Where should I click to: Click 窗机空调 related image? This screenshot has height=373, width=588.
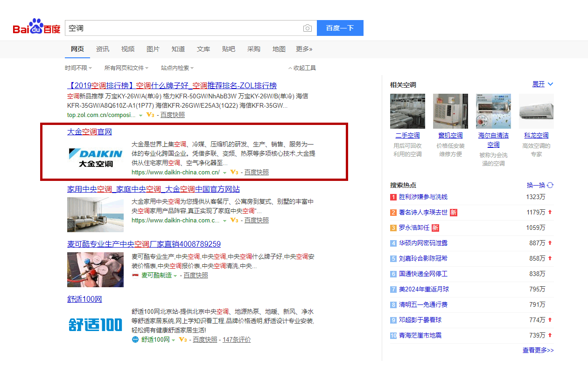point(450,111)
